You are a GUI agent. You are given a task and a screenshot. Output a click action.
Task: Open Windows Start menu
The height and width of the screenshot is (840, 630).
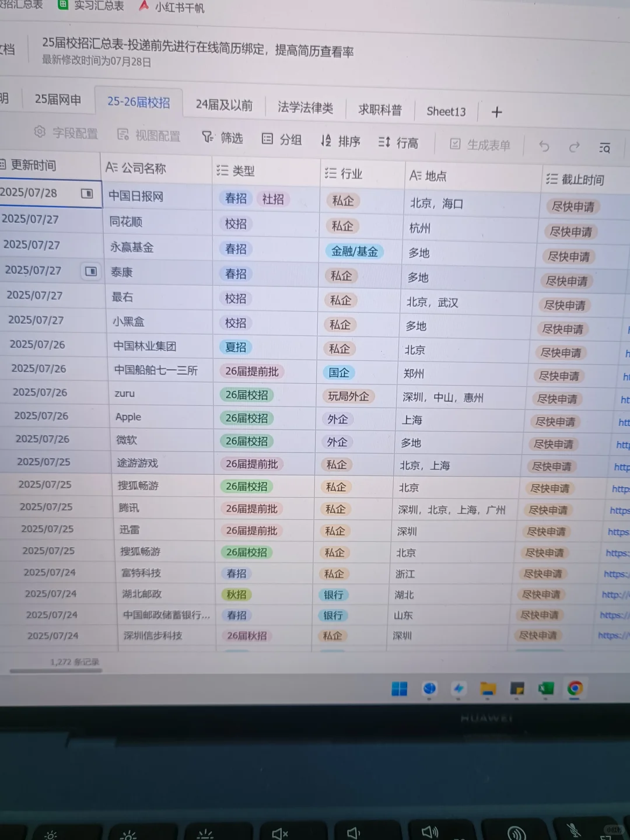(400, 689)
